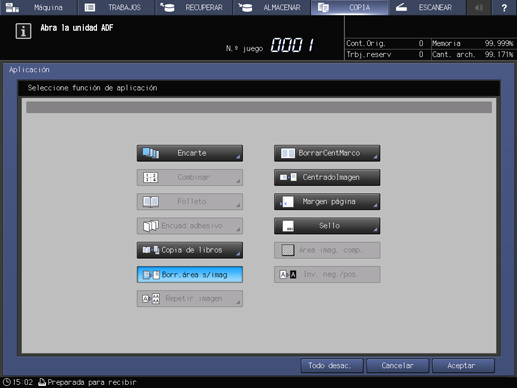Click the BorrarCentMarco frame icon
Screen dimensions: 517x388
click(x=288, y=153)
